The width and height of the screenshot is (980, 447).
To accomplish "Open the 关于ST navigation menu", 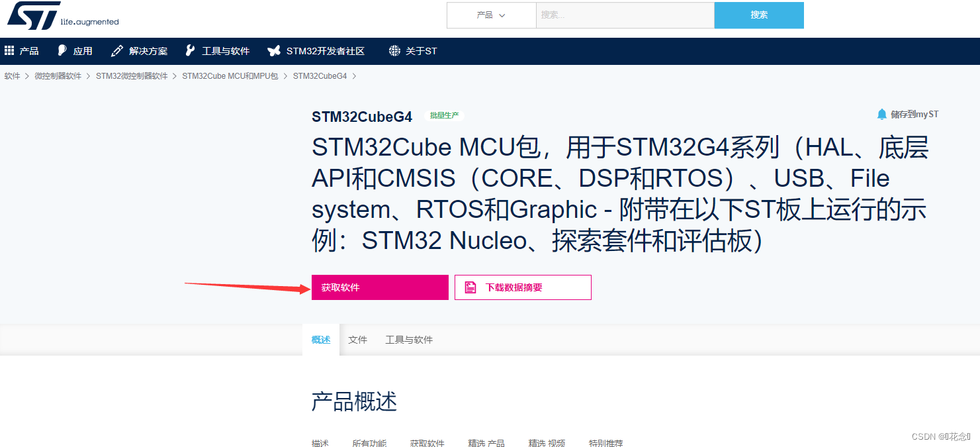I will pos(422,51).
